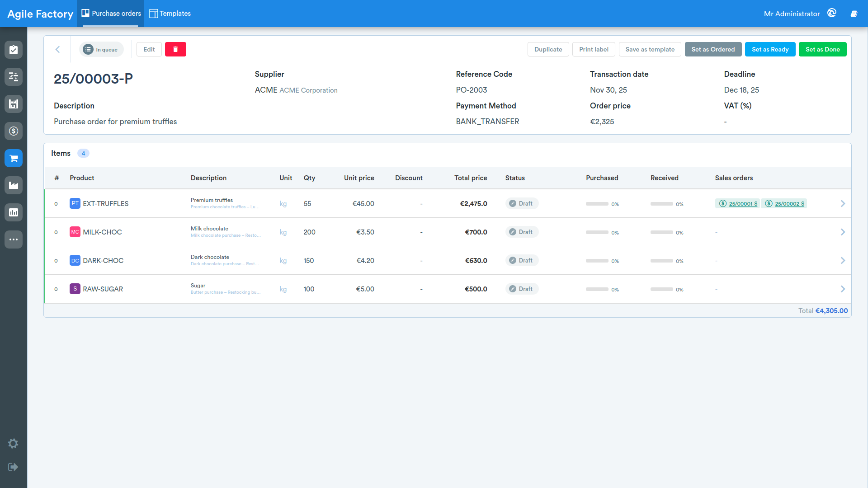The width and height of the screenshot is (868, 488).
Task: Go back with the left arrow
Action: 57,49
